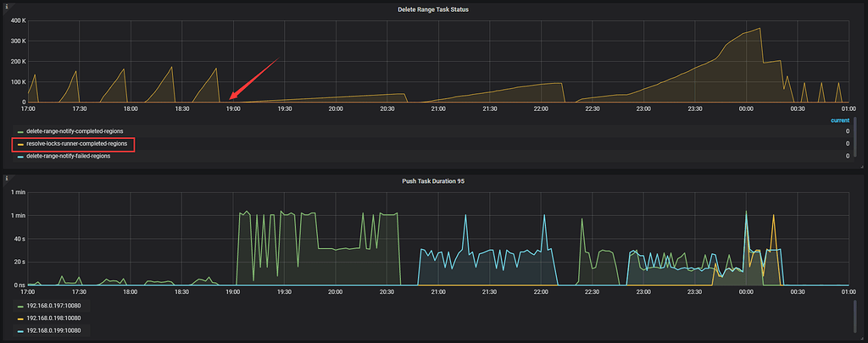Image resolution: width=868 pixels, height=343 pixels.
Task: Click the Push Task Duration legend scrollbar
Action: (854, 318)
